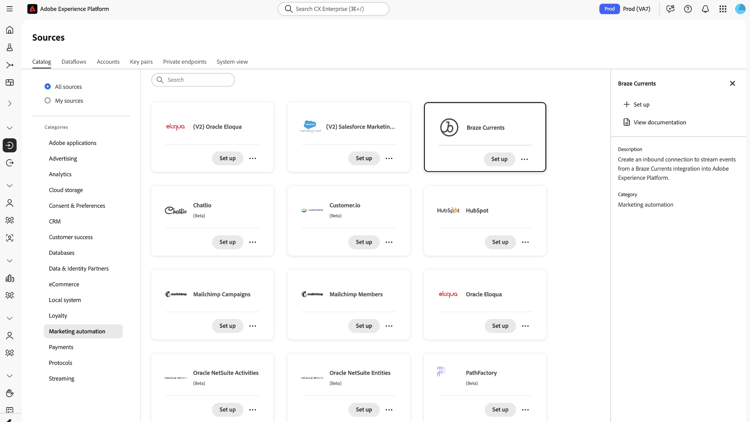Switch to the Key pairs tab
Image resolution: width=750 pixels, height=422 pixels.
pyautogui.click(x=141, y=62)
